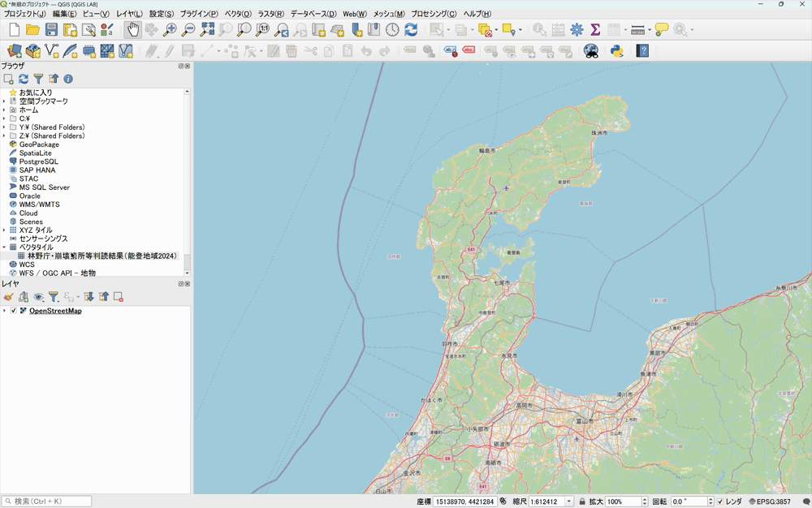Zoom to native resolution 1:1 icon
This screenshot has height=508, width=812.
pos(263,30)
